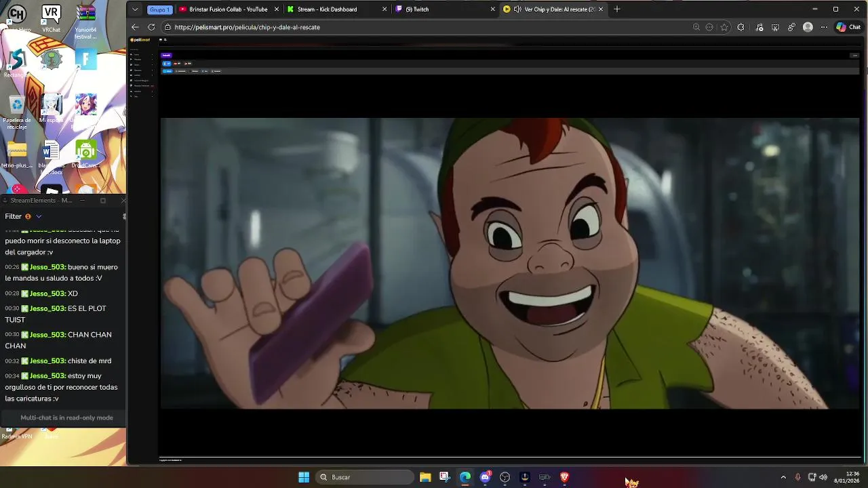Click the movie video player frame
Screen dimensions: 868x488
pyautogui.click(x=510, y=263)
